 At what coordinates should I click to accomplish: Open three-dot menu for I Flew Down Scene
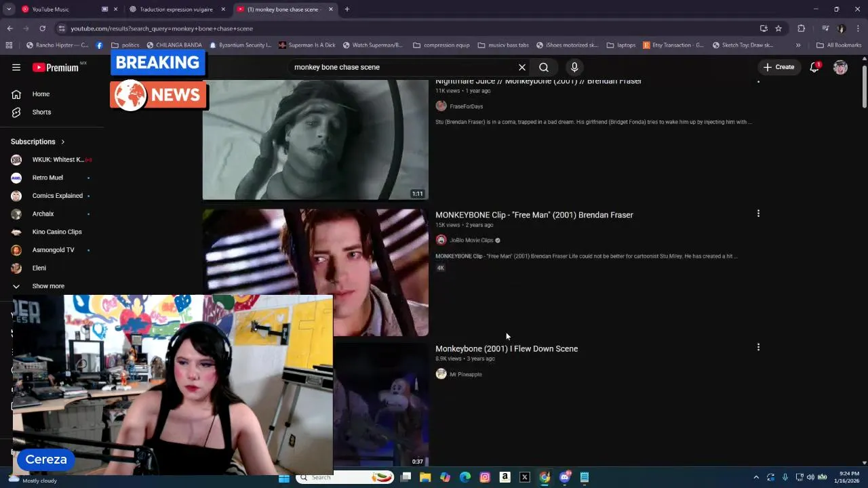758,347
